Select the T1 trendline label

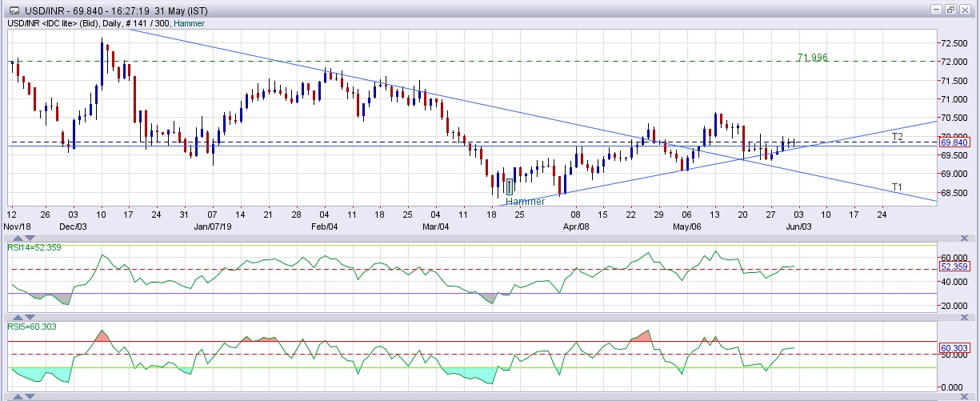pyautogui.click(x=898, y=186)
